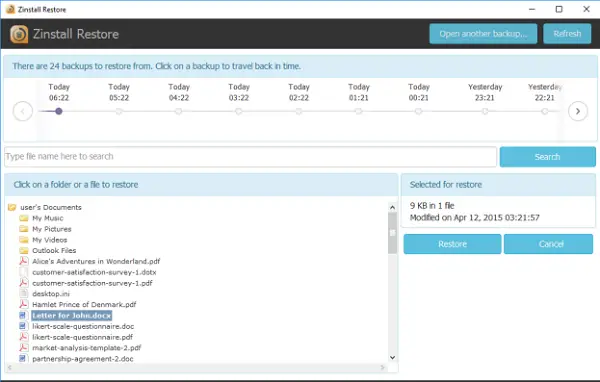Refresh the backup list
This screenshot has width=600, height=382.
click(x=567, y=34)
